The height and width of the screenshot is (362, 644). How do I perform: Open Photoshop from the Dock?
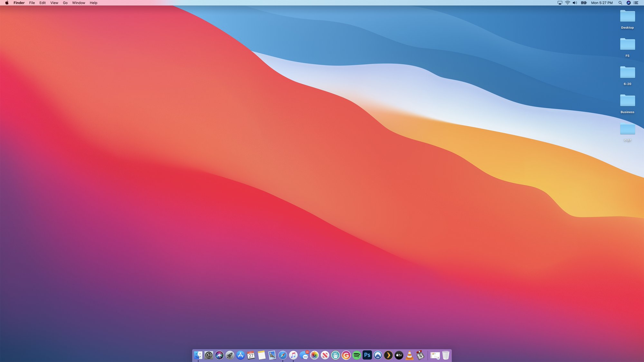(367, 355)
